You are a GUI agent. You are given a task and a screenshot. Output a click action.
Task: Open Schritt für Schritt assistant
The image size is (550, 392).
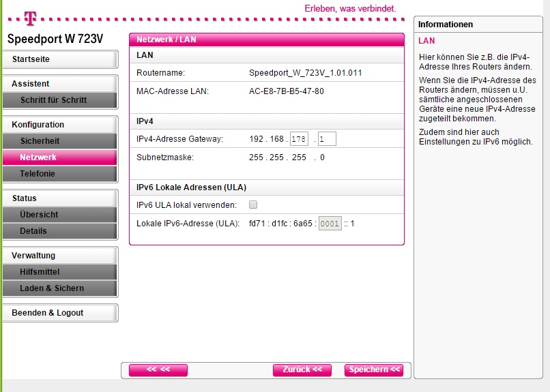coord(59,100)
